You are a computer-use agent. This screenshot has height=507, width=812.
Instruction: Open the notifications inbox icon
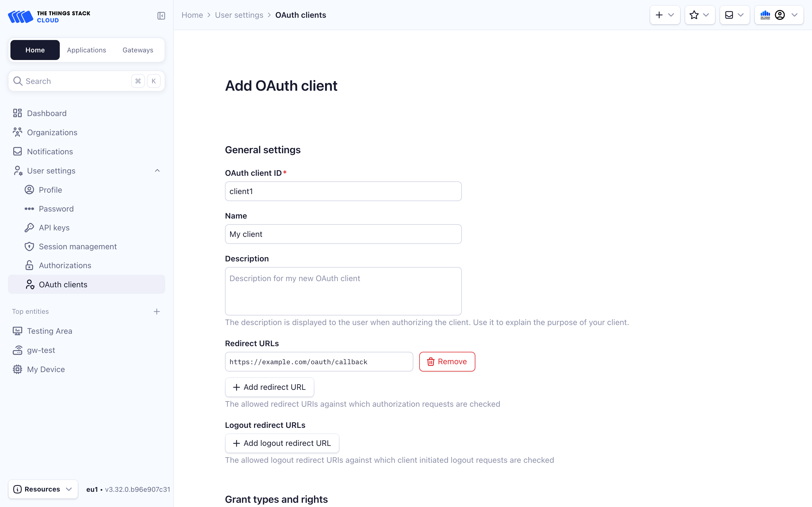point(729,15)
